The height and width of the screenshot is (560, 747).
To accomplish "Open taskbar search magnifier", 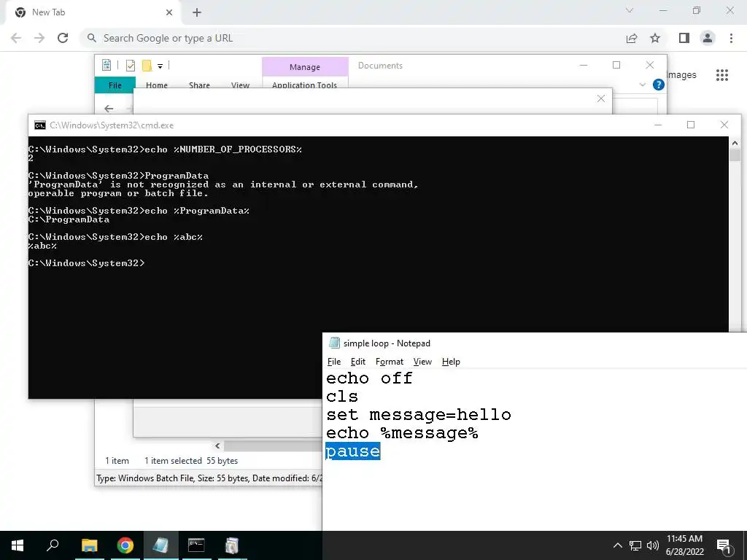I will (x=53, y=545).
